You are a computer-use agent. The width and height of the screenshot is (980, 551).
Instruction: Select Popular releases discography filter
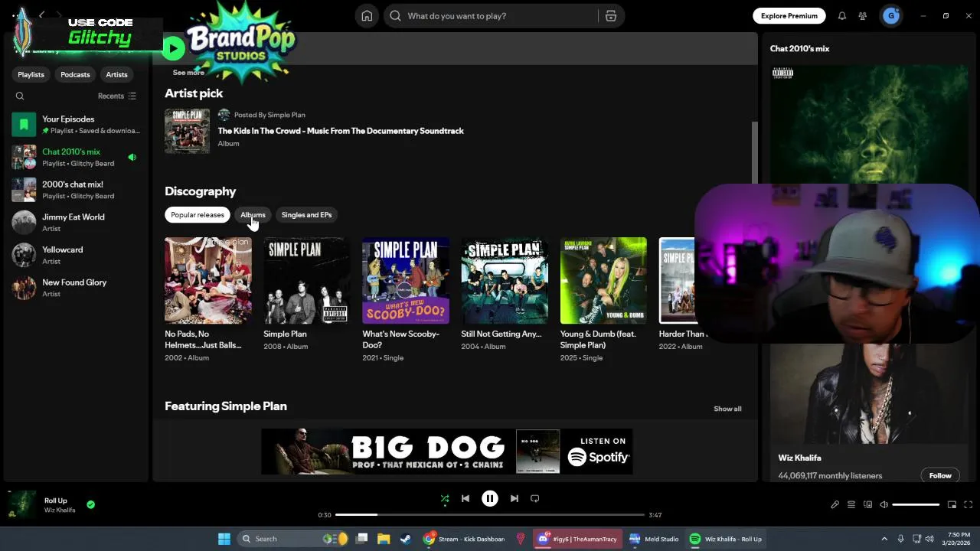[x=198, y=215]
